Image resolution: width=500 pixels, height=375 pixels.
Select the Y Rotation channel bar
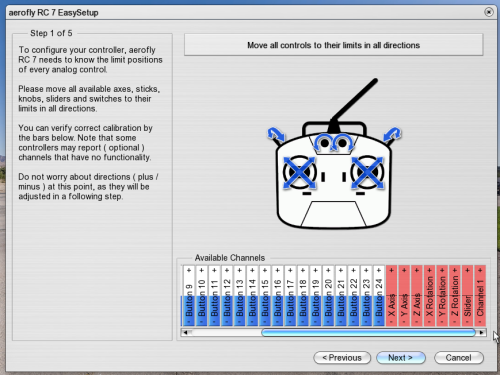click(442, 296)
